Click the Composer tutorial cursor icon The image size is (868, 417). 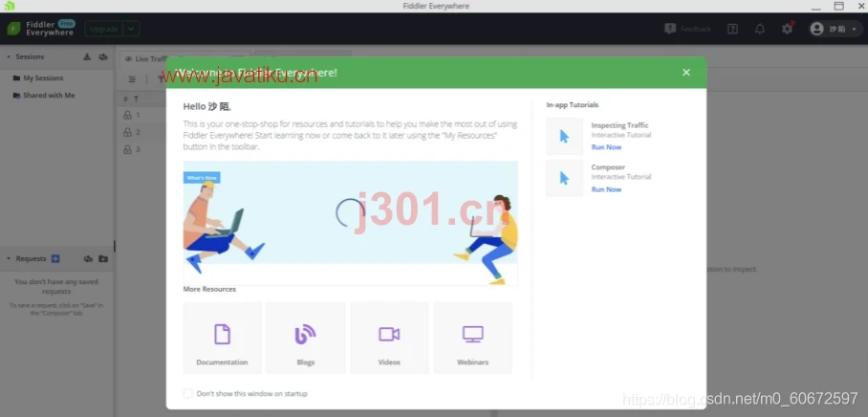(x=564, y=178)
